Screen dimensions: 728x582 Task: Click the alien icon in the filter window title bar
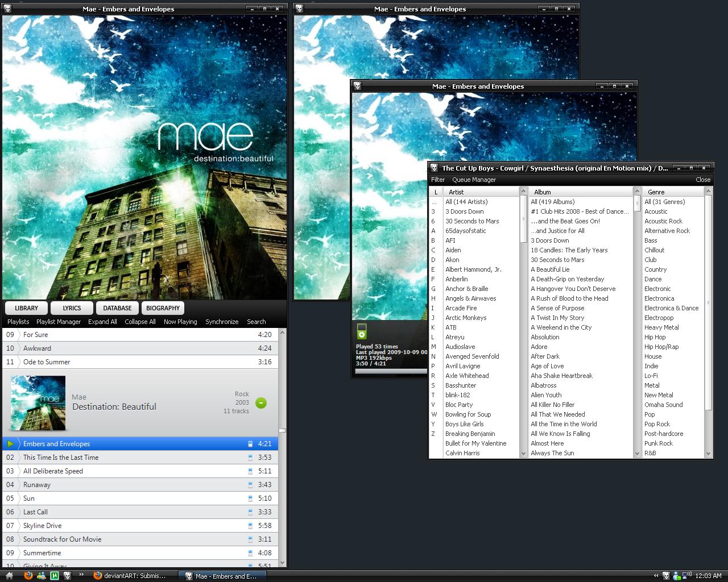(x=434, y=168)
